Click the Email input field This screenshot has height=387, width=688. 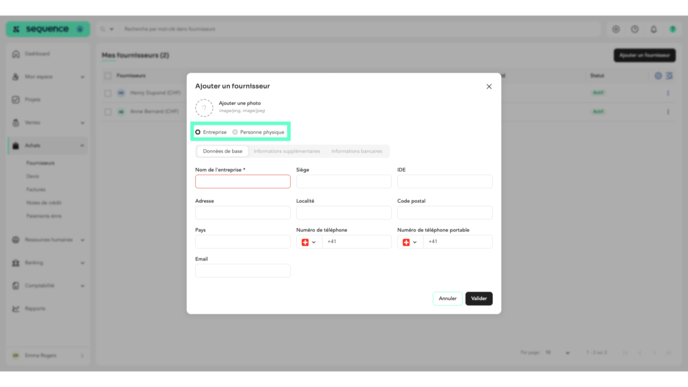[243, 271]
